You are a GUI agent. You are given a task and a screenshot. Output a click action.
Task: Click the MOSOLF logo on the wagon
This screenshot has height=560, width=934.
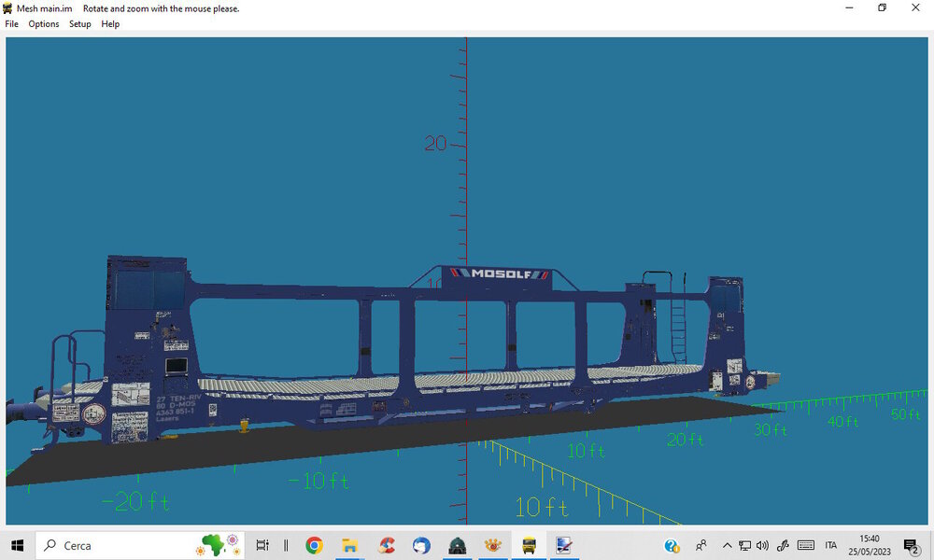(501, 273)
